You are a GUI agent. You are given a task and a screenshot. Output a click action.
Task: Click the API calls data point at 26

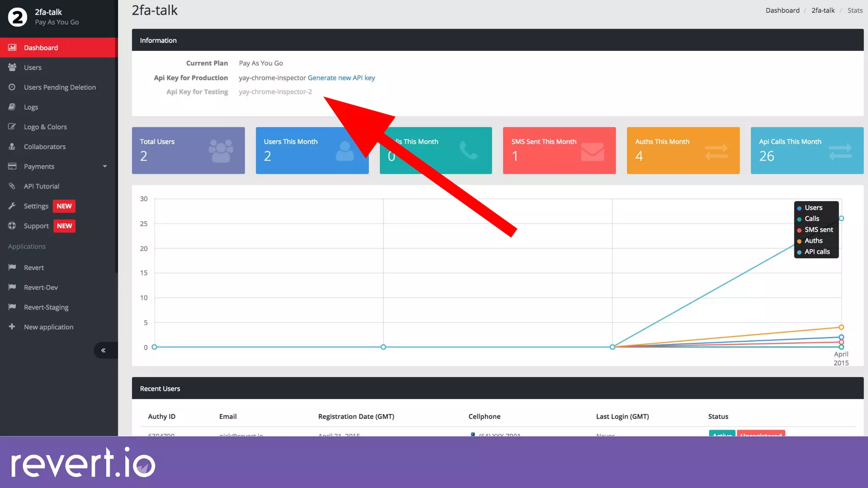click(841, 219)
